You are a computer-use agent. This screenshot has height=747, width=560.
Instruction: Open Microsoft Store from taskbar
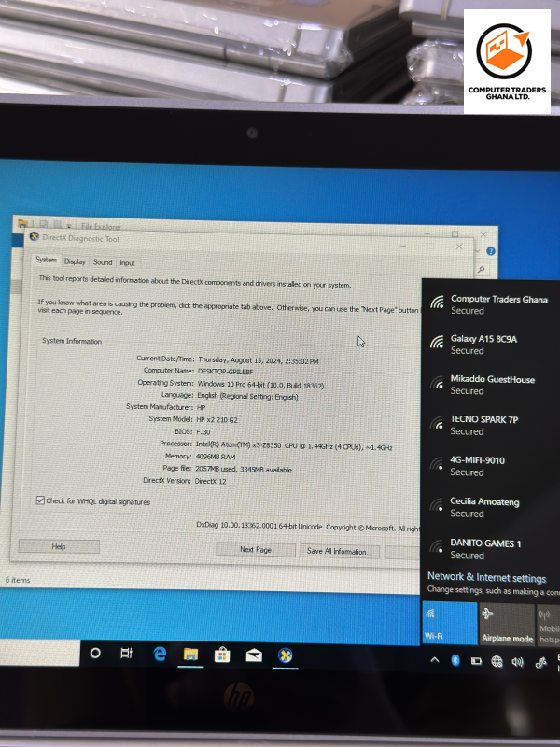coord(222,655)
